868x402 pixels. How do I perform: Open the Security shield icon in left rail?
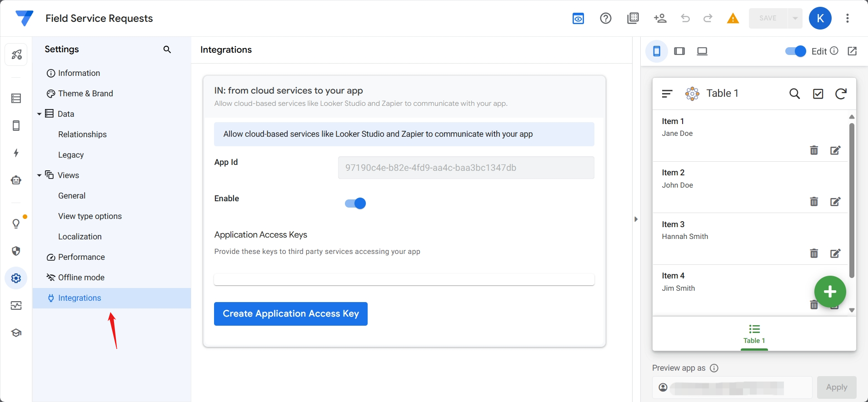click(x=16, y=251)
